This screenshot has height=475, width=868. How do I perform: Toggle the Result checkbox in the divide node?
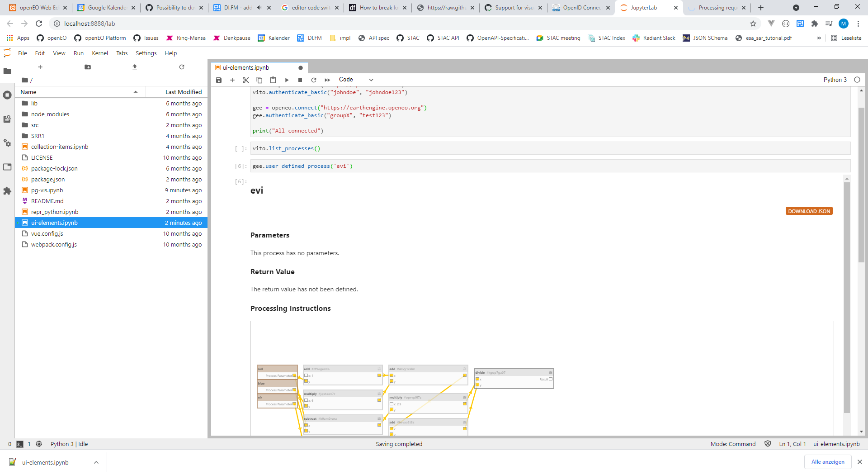pyautogui.click(x=551, y=379)
